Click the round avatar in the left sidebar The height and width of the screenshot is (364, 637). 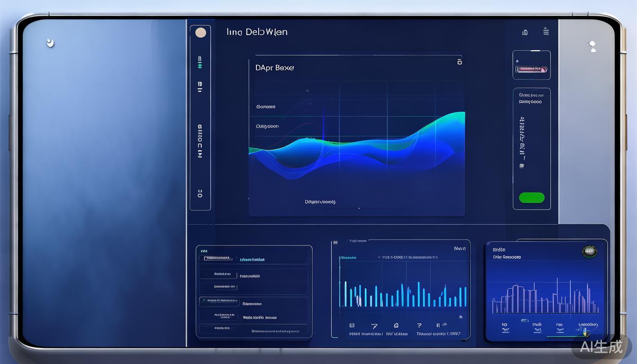click(200, 33)
